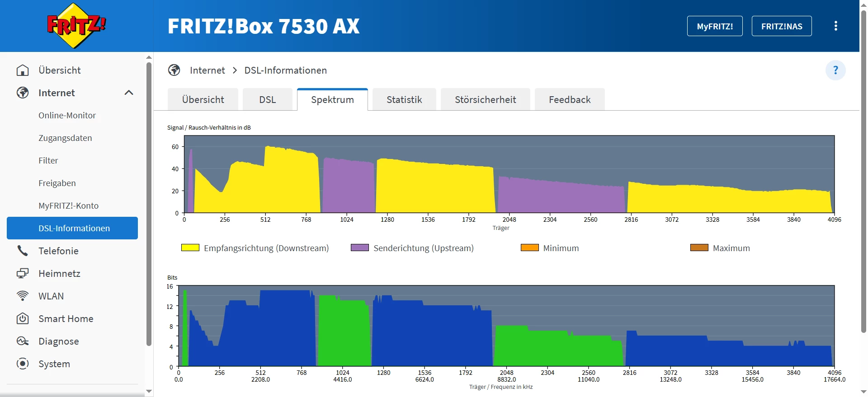Click the orange Minimum legend swatch

[x=530, y=248]
